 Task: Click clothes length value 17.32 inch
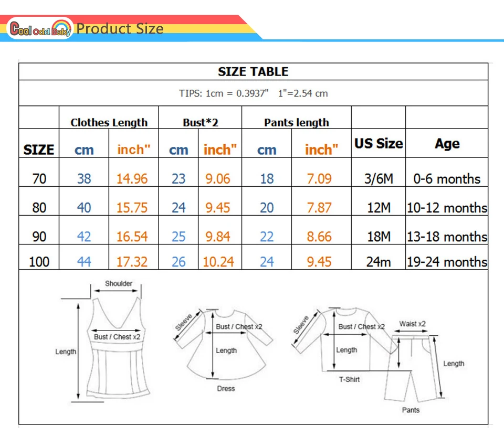click(132, 262)
